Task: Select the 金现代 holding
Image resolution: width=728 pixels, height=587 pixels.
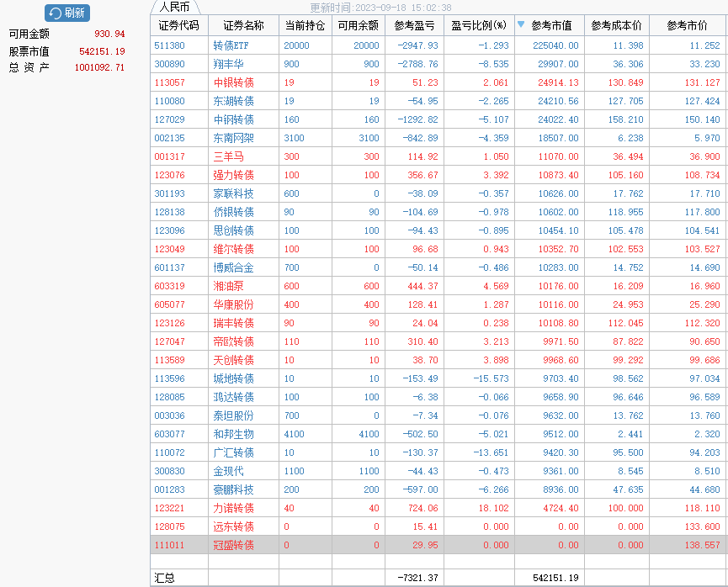Action: (228, 472)
